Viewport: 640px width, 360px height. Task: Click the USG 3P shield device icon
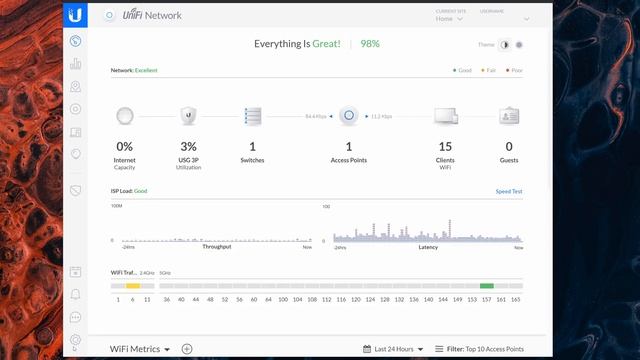tap(188, 116)
